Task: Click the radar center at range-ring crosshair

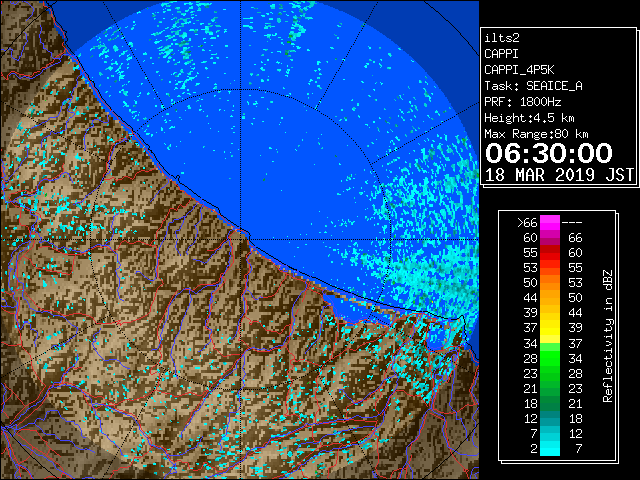Action: (x=241, y=240)
